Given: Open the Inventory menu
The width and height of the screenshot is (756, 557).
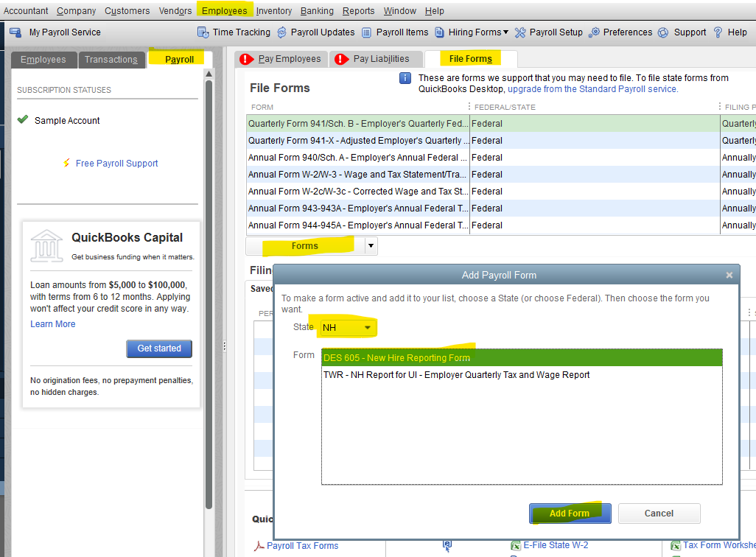Looking at the screenshot, I should 274,10.
